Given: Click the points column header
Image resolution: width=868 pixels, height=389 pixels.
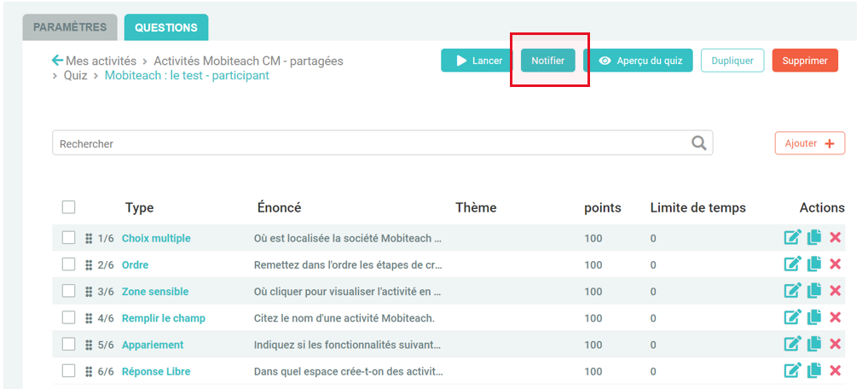Looking at the screenshot, I should click(x=603, y=208).
